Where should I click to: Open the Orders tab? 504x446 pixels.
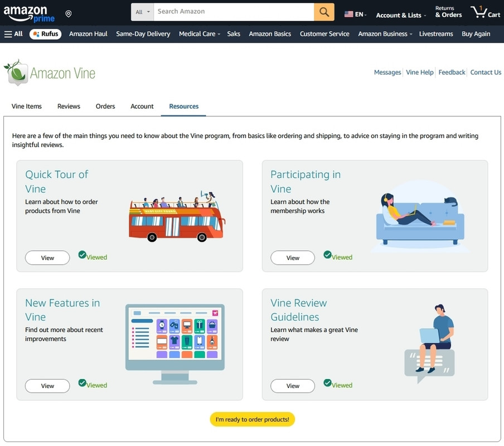(105, 106)
